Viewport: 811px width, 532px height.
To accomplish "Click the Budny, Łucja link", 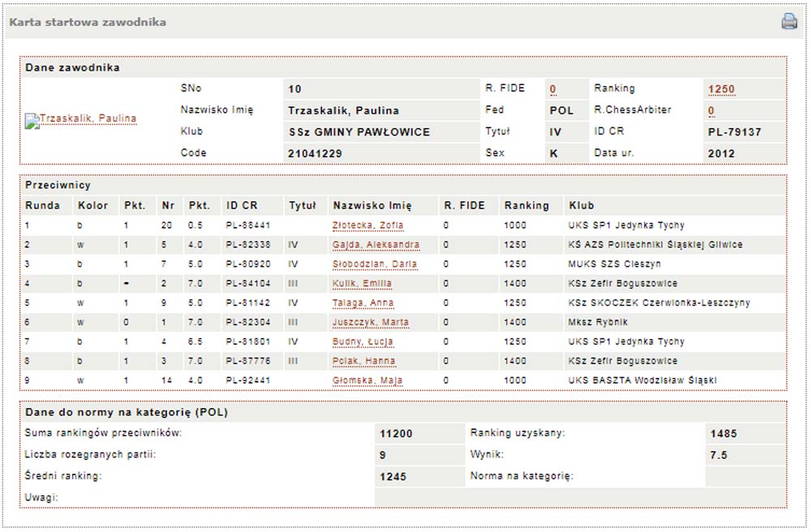I will click(x=363, y=342).
